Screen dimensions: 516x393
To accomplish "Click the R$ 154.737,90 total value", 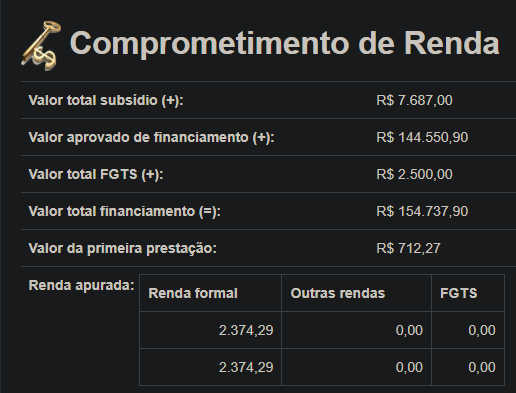I will pyautogui.click(x=422, y=211).
